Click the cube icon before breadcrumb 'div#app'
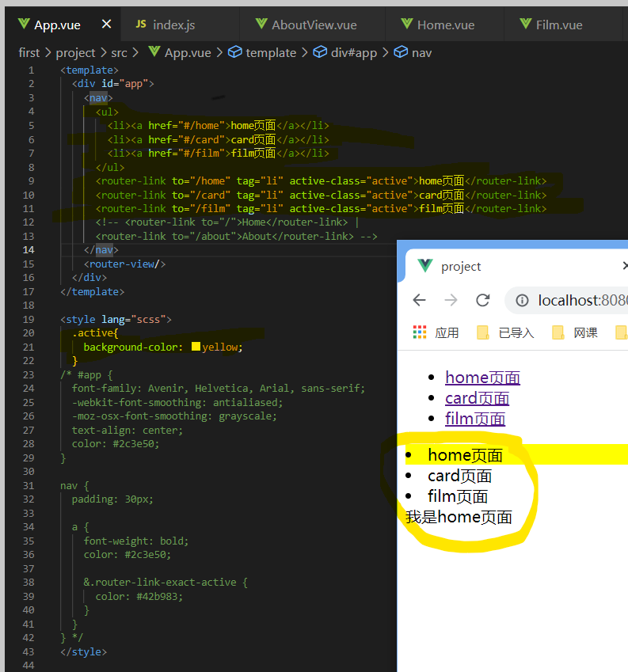 (x=320, y=52)
